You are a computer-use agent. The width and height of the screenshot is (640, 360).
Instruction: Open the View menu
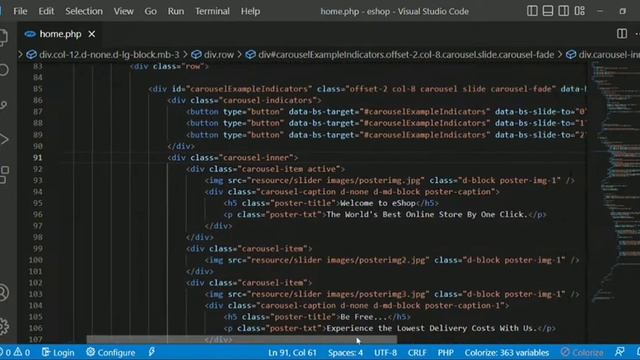[x=123, y=11]
